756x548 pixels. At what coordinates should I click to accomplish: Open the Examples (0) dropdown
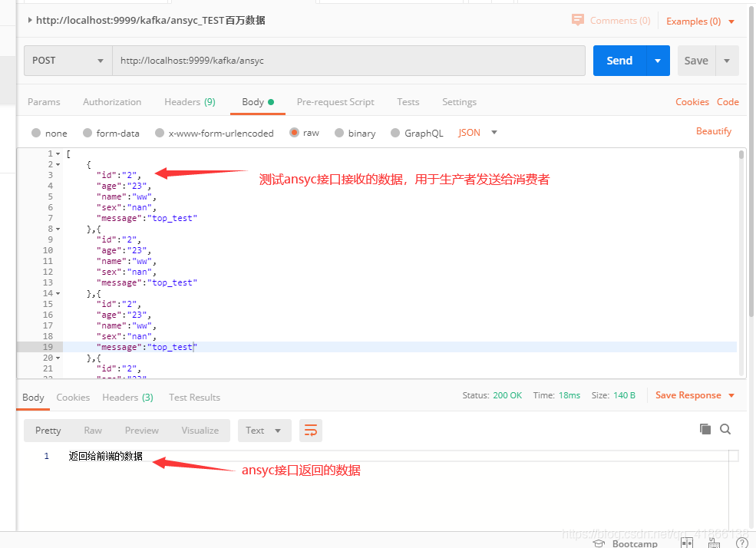click(x=701, y=21)
